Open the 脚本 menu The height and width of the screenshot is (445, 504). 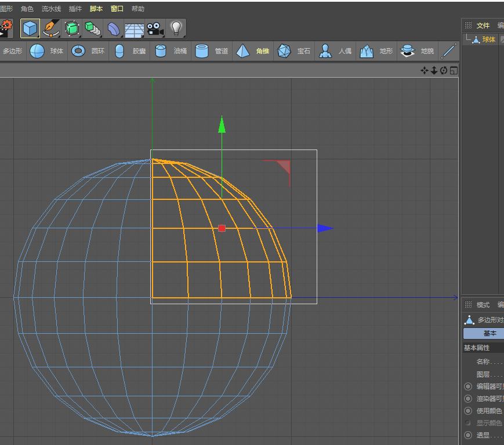coord(96,9)
